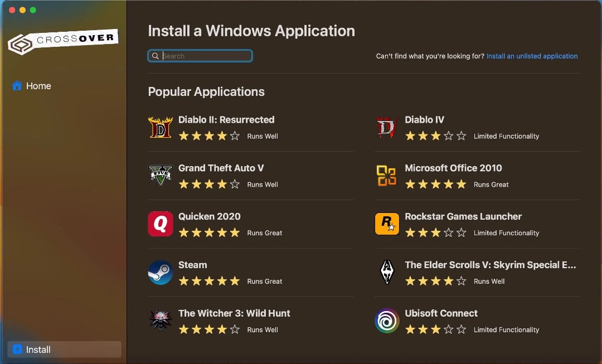Click the Steam logo icon
This screenshot has width=602, height=364.
(161, 273)
